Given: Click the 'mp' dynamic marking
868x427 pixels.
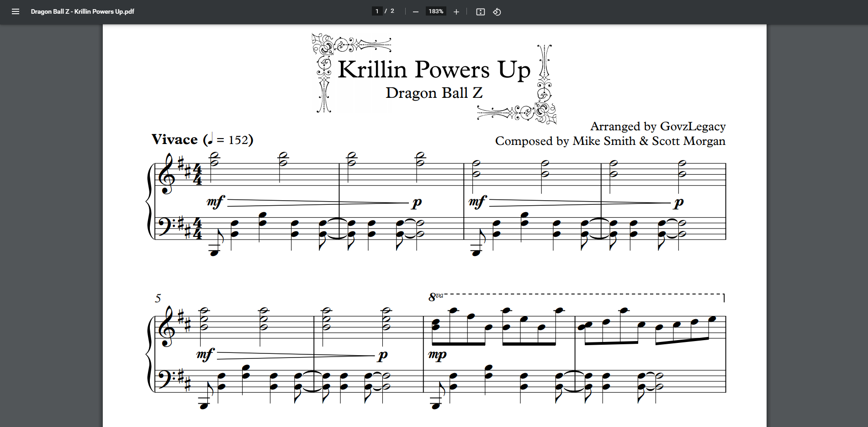Looking at the screenshot, I should 437,355.
